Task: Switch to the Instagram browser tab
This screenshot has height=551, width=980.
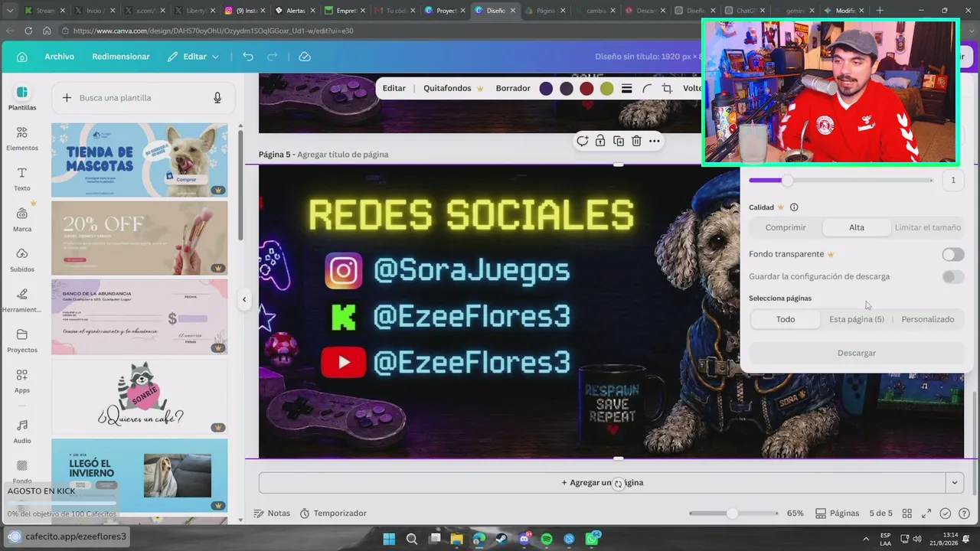Action: (x=245, y=11)
